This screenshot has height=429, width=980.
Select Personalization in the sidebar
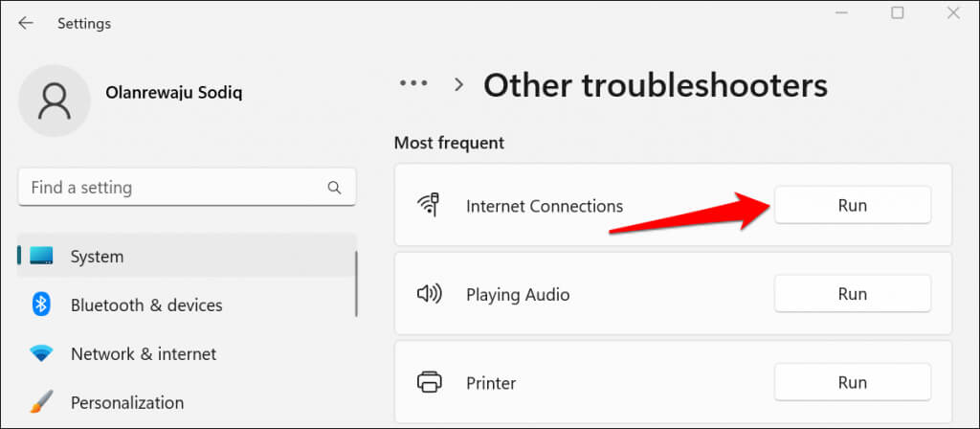pos(127,403)
